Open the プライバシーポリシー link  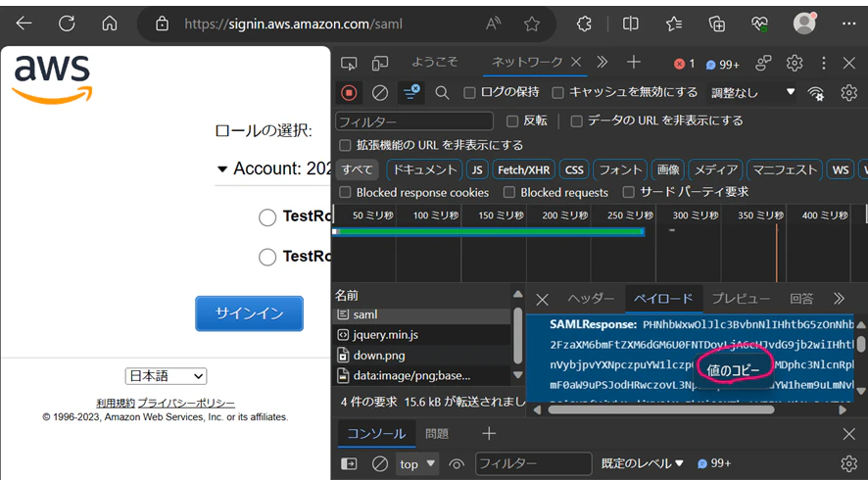click(186, 403)
